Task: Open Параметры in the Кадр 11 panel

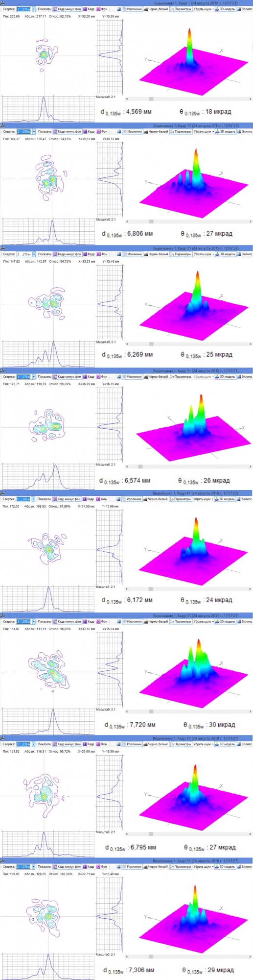Action: pos(181,131)
